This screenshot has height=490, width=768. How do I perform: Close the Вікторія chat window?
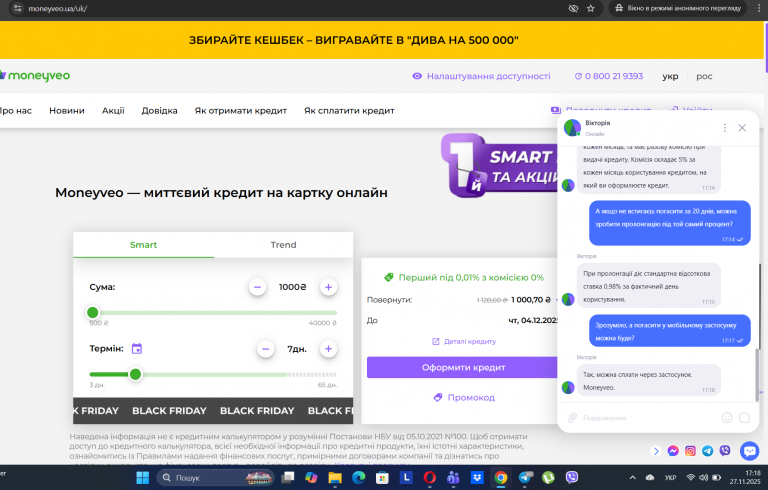742,128
